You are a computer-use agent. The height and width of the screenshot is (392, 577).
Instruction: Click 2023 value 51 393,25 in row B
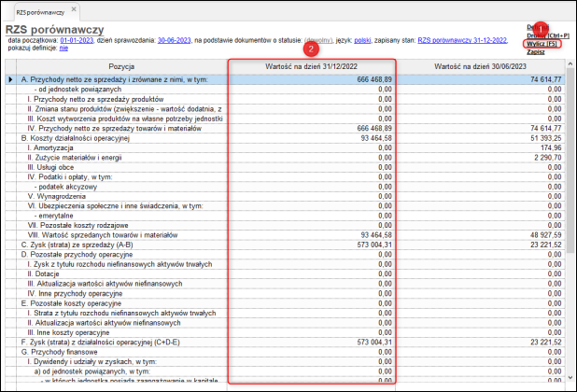pyautogui.click(x=546, y=138)
